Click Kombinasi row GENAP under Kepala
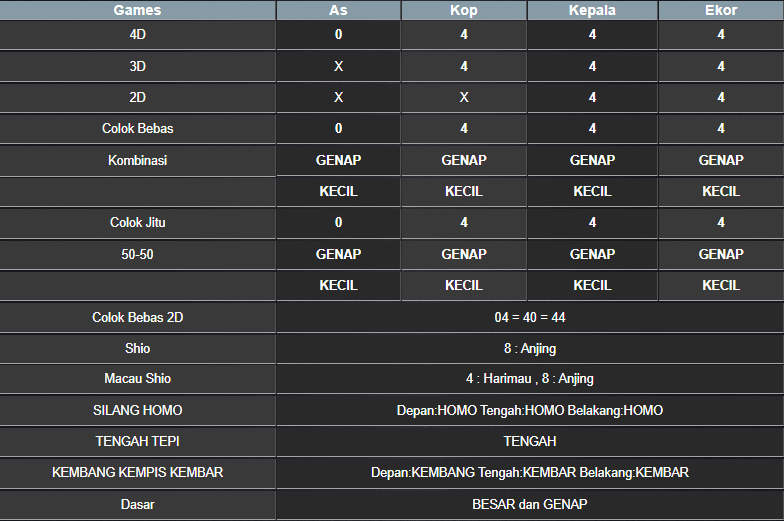Image resolution: width=784 pixels, height=521 pixels. [x=592, y=160]
